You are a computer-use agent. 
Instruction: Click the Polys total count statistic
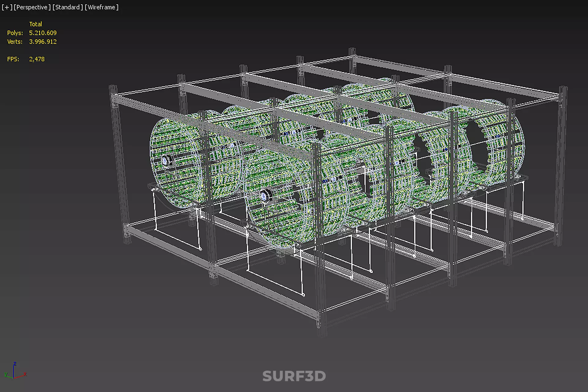(x=43, y=33)
